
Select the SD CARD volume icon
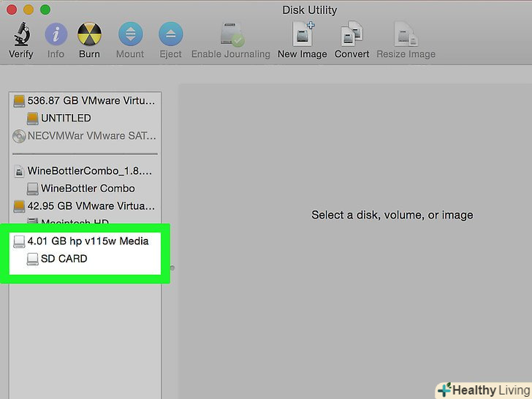click(x=33, y=259)
